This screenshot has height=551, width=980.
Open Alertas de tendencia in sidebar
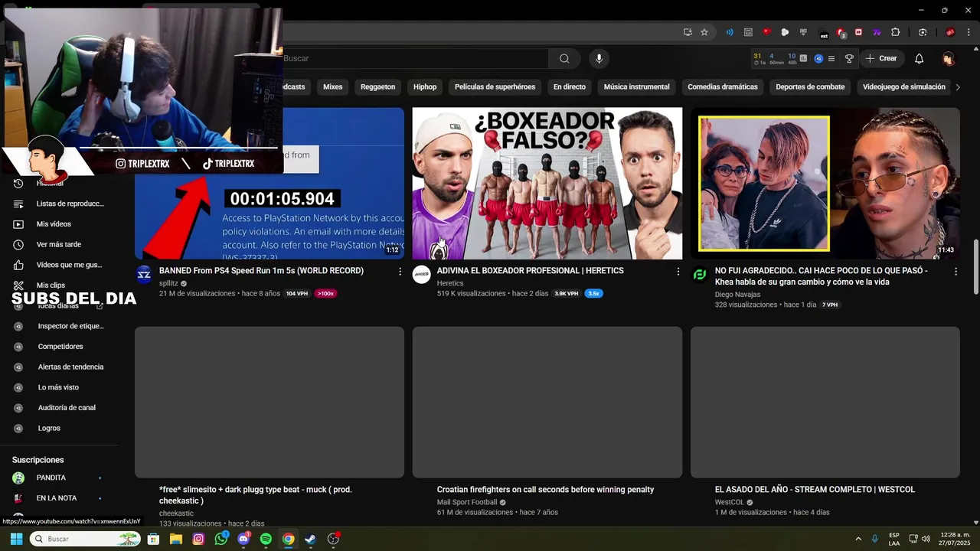tap(60, 367)
